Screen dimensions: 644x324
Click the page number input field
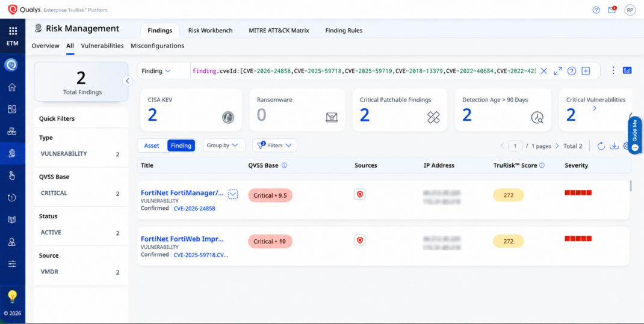point(515,146)
